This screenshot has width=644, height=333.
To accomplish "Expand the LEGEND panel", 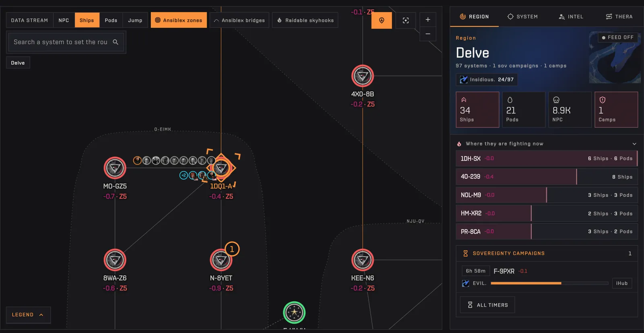I will [x=28, y=315].
